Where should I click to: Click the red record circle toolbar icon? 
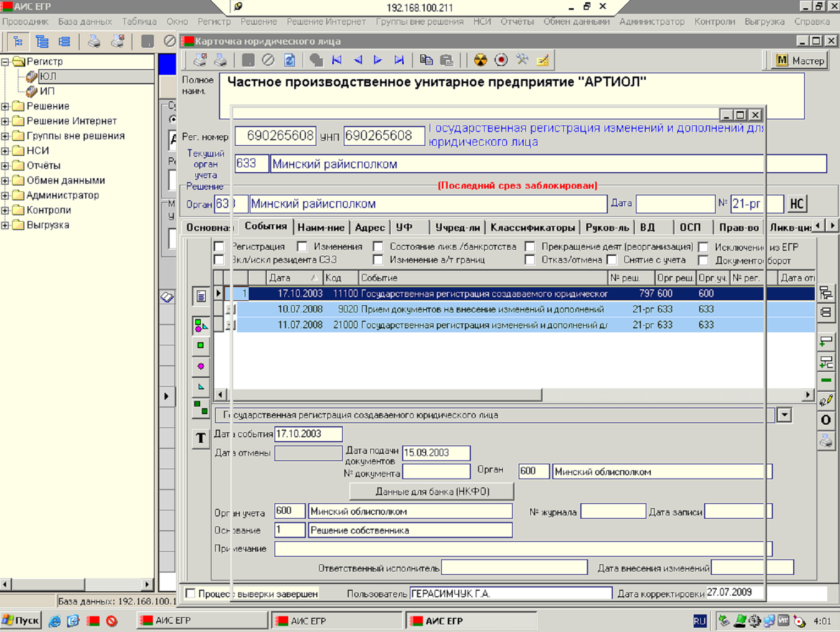click(501, 60)
